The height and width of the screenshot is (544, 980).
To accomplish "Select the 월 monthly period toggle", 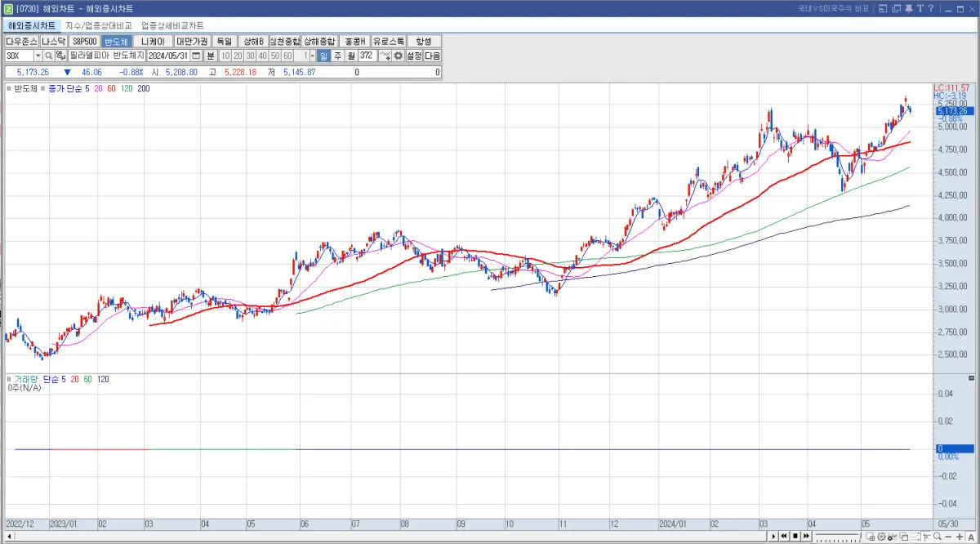I will pos(350,56).
